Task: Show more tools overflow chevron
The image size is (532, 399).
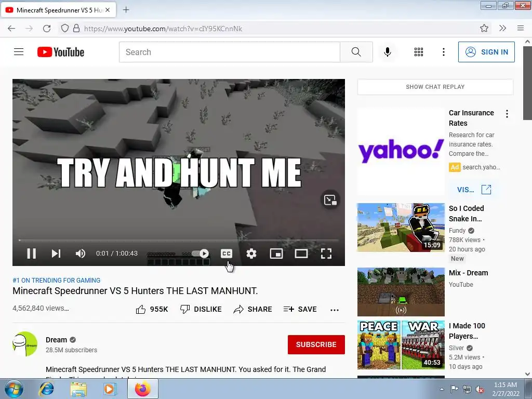Action: click(x=502, y=28)
